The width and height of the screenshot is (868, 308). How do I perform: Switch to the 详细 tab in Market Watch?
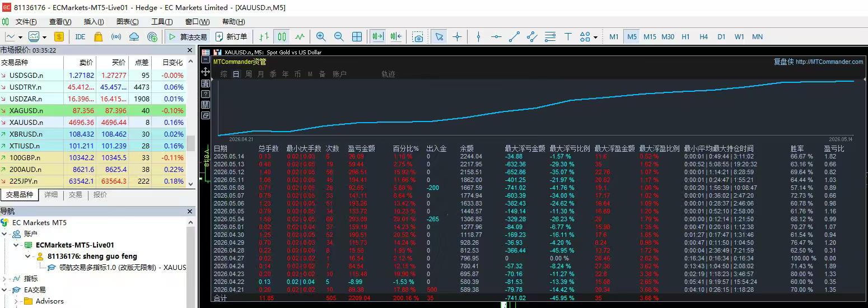tap(51, 195)
